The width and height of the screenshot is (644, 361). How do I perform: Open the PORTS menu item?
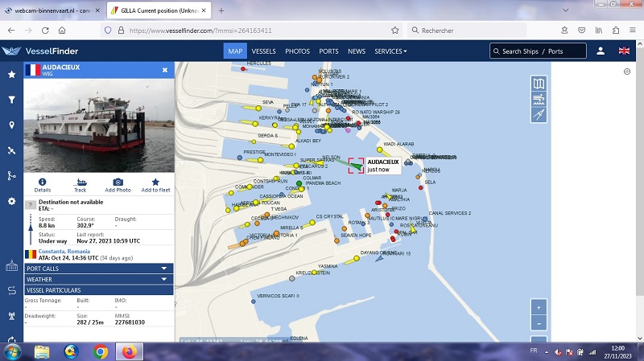(328, 51)
